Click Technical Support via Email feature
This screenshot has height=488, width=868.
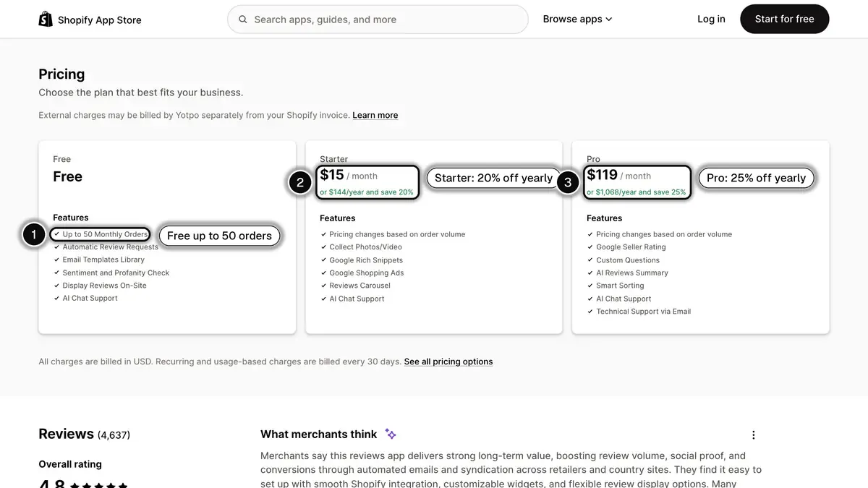tap(644, 312)
